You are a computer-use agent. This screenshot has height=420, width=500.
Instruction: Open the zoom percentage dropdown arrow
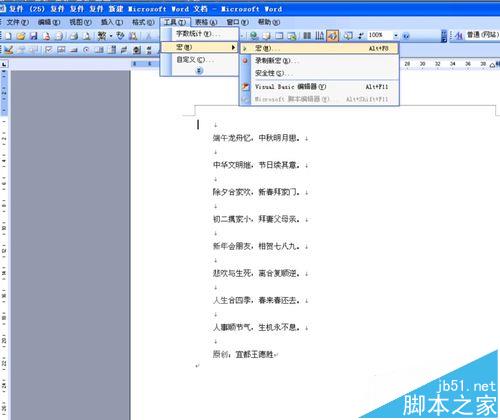pos(396,35)
